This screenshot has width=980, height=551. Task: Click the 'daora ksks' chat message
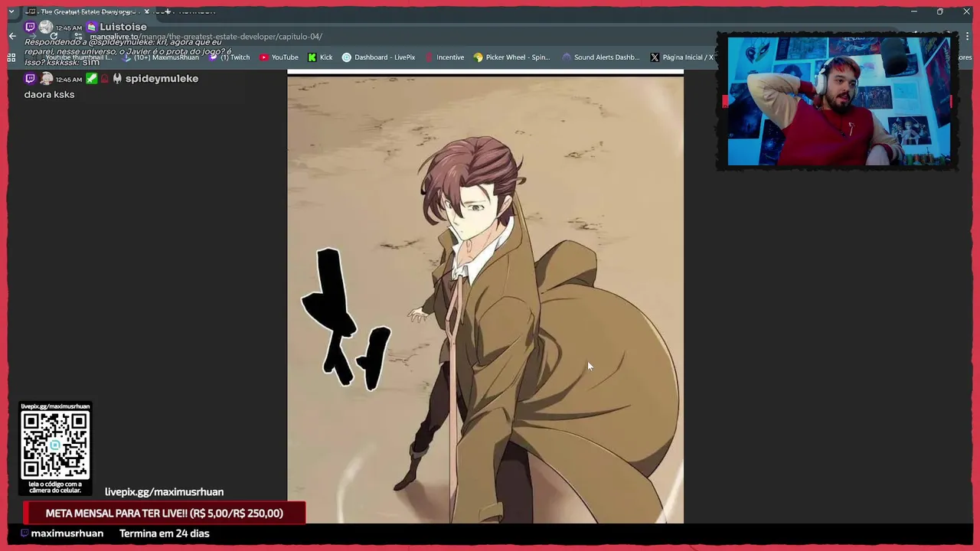[x=49, y=94]
